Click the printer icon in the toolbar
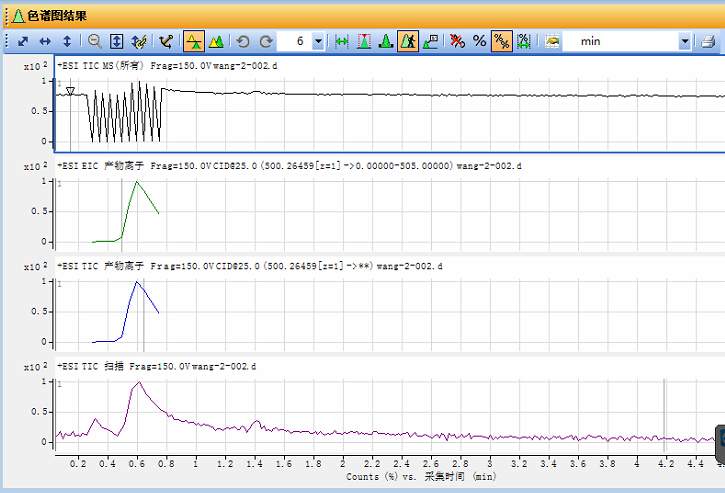 (x=709, y=41)
